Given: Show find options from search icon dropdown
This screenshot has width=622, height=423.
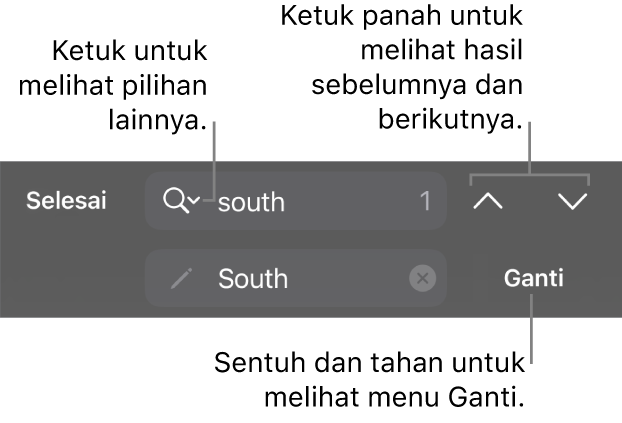Looking at the screenshot, I should click(x=181, y=200).
